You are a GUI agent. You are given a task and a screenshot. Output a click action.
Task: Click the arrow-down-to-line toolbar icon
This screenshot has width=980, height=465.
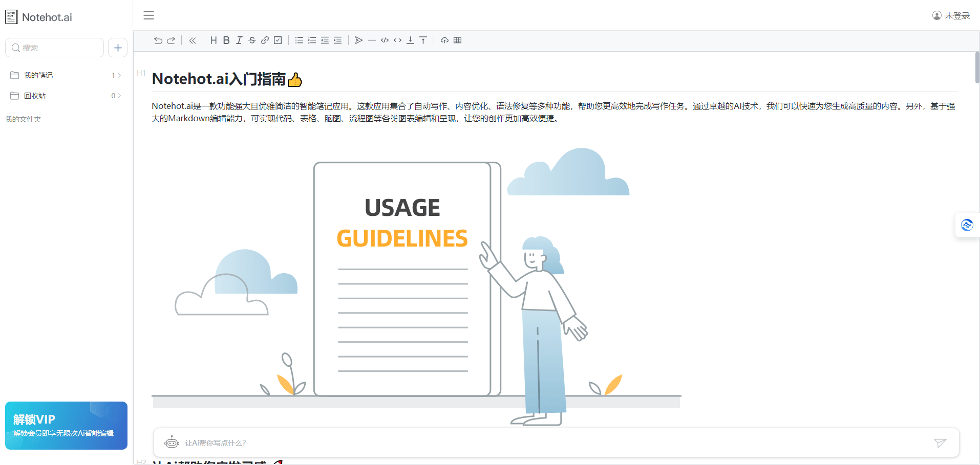coord(410,40)
